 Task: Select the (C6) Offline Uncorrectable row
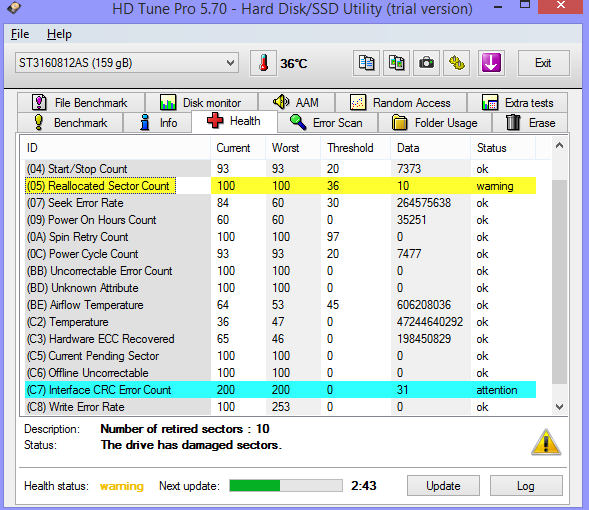pos(281,373)
